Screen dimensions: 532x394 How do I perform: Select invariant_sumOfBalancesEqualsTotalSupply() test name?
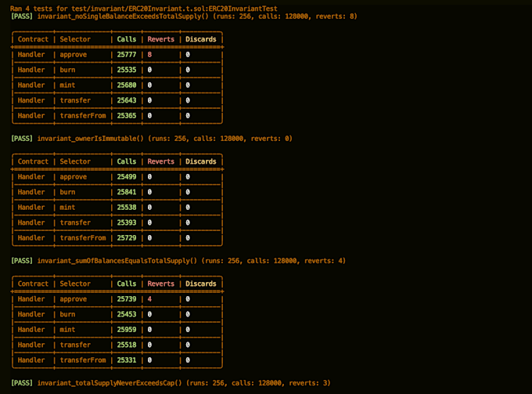click(x=117, y=261)
